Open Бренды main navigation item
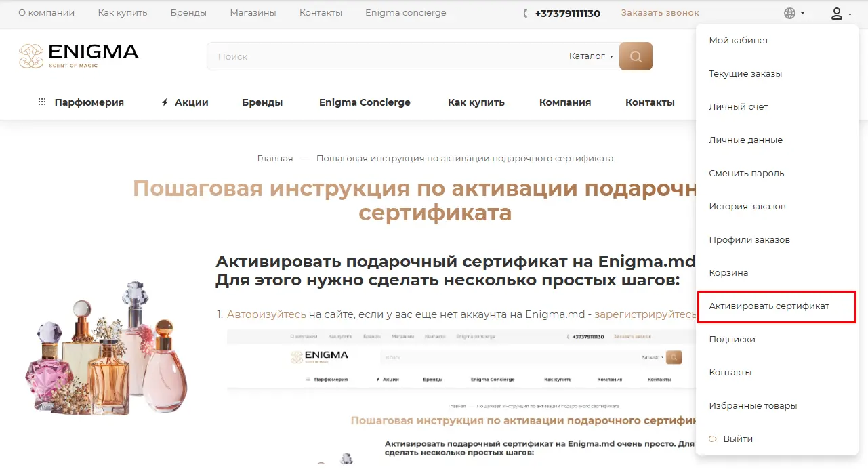The image size is (868, 469). 262,102
